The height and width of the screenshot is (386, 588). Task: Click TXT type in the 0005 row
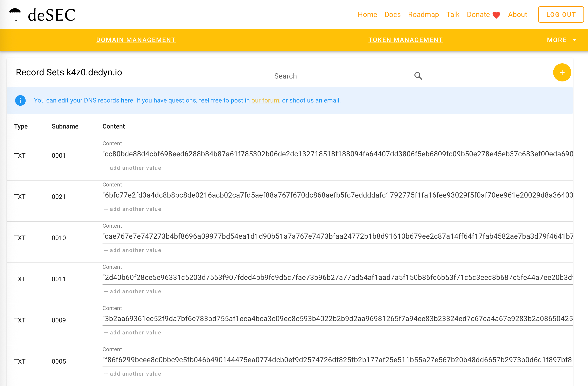coord(20,362)
